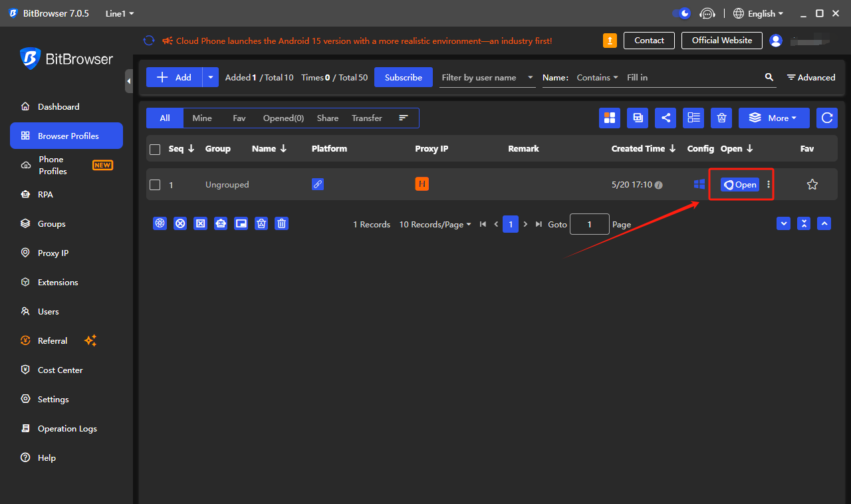
Task: Open the Filter by user name dropdown
Action: 488,78
